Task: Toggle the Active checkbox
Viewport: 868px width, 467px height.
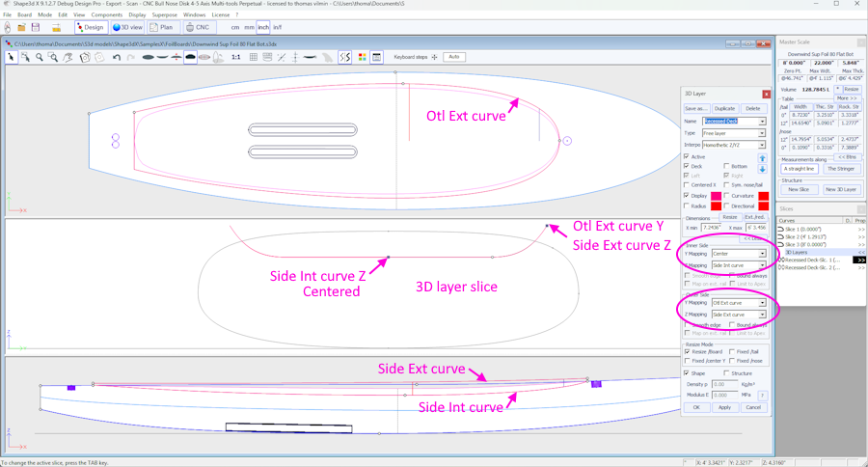Action: pos(687,156)
